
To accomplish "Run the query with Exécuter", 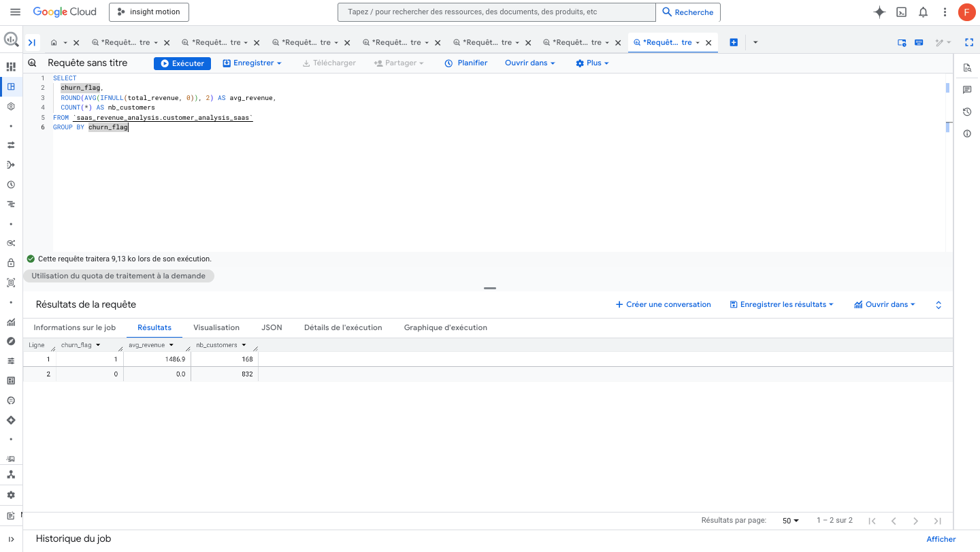I will click(x=182, y=63).
